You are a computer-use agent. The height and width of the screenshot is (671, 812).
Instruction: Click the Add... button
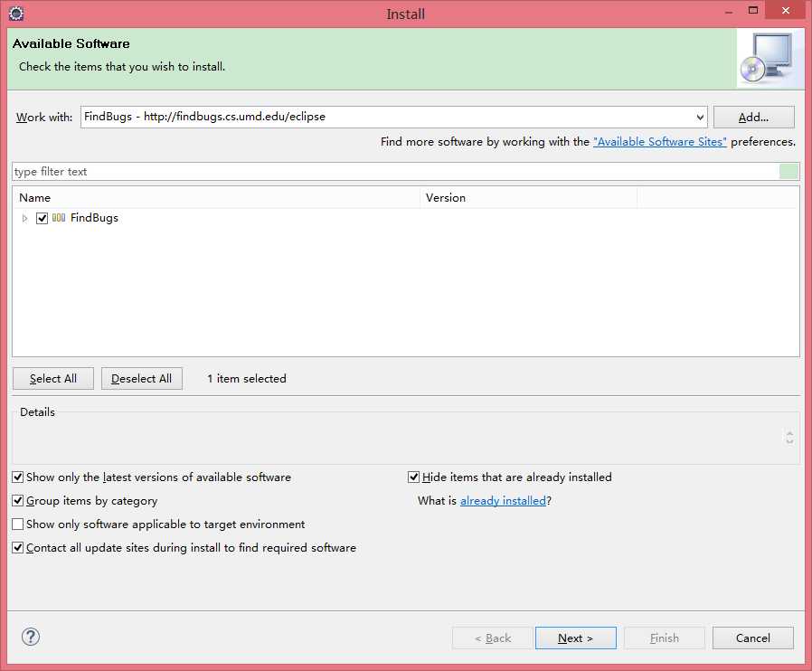click(x=753, y=117)
